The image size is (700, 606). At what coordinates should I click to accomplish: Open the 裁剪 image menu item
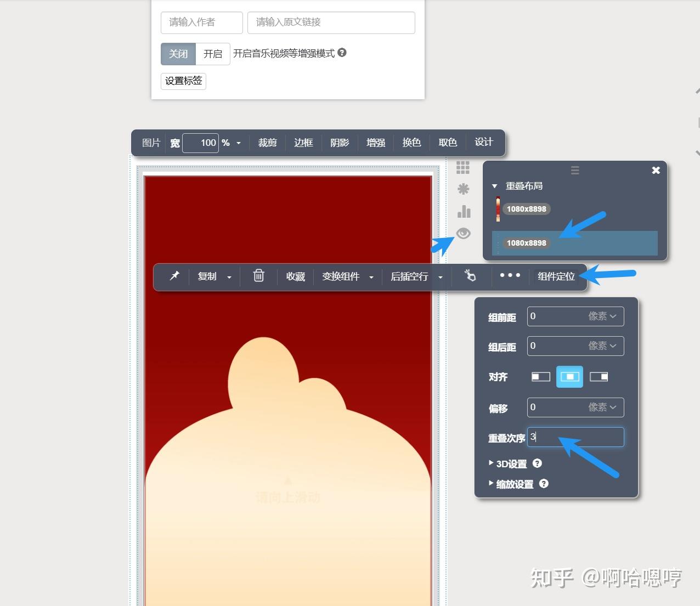[x=267, y=143]
